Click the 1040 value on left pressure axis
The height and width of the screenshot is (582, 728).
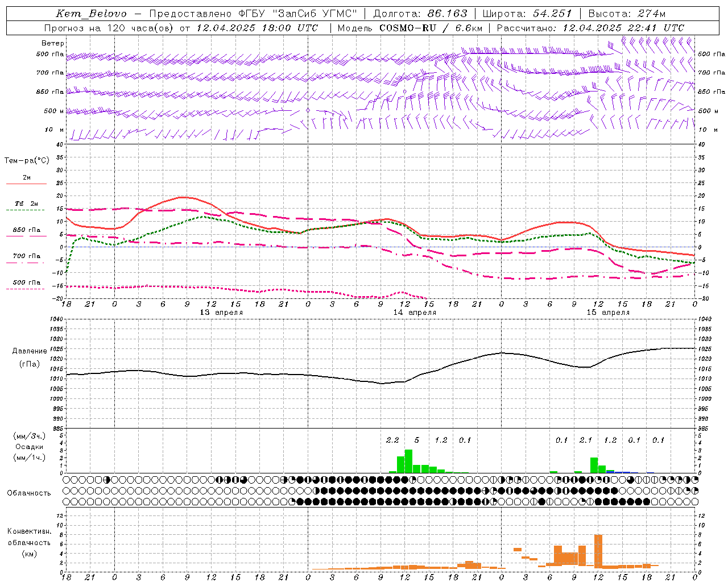[x=56, y=319]
